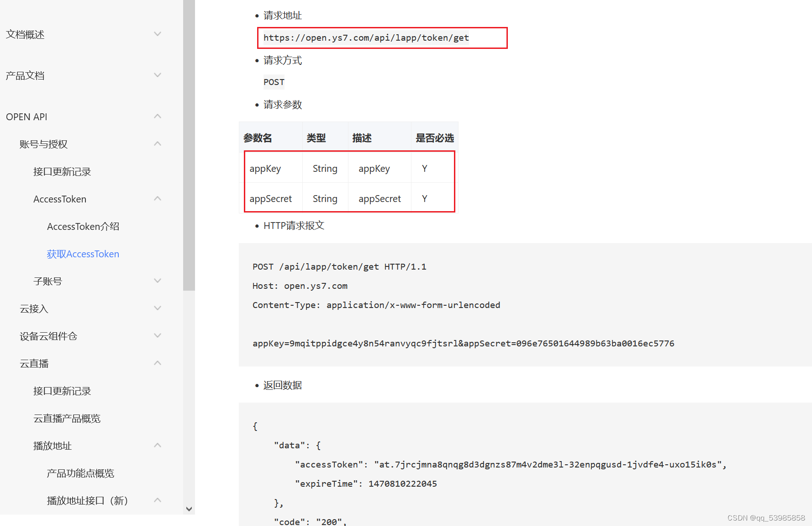Open the AccessToken介绍 page
The height and width of the screenshot is (526, 812).
coord(83,226)
